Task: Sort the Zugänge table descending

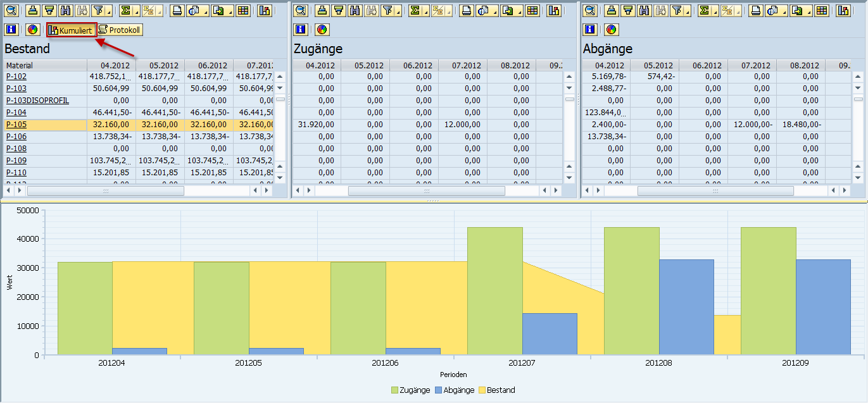Action: pyautogui.click(x=341, y=11)
